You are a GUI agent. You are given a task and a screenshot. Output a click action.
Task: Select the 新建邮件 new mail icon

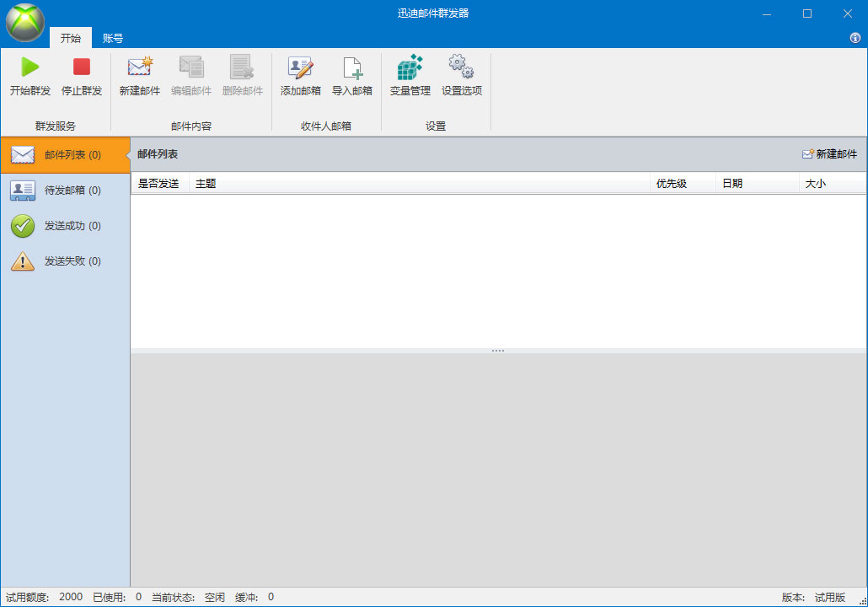tap(139, 74)
